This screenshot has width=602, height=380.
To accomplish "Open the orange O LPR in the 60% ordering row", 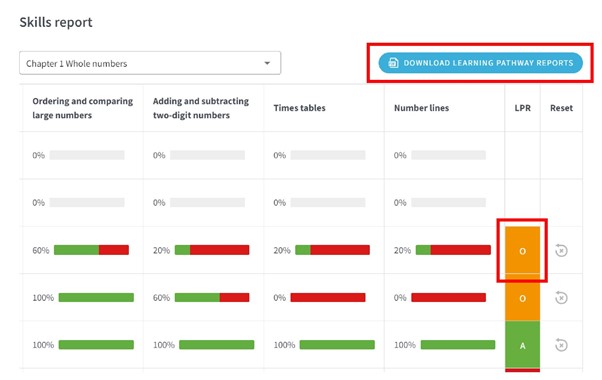I will tap(523, 250).
